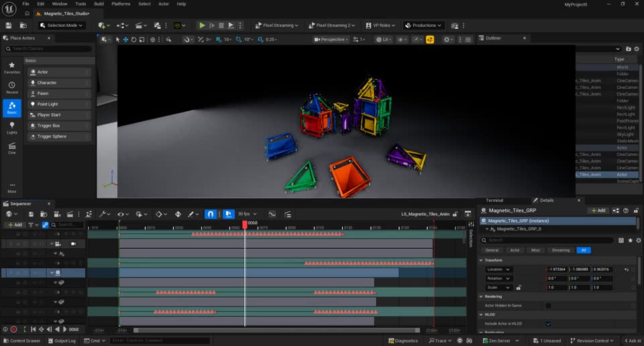The image size is (644, 346).
Task: Select the Sequencer tab
Action: [x=21, y=204]
